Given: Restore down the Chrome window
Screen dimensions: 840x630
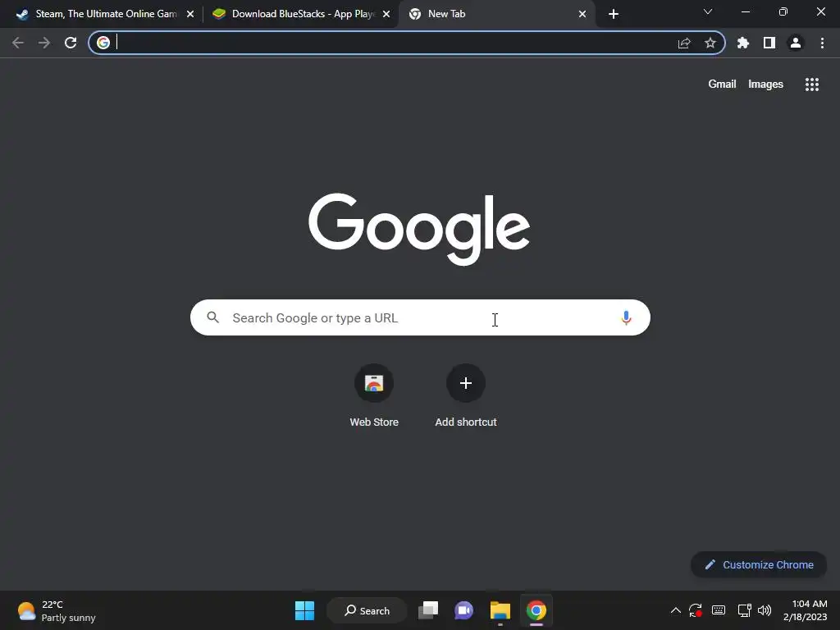Looking at the screenshot, I should (783, 11).
